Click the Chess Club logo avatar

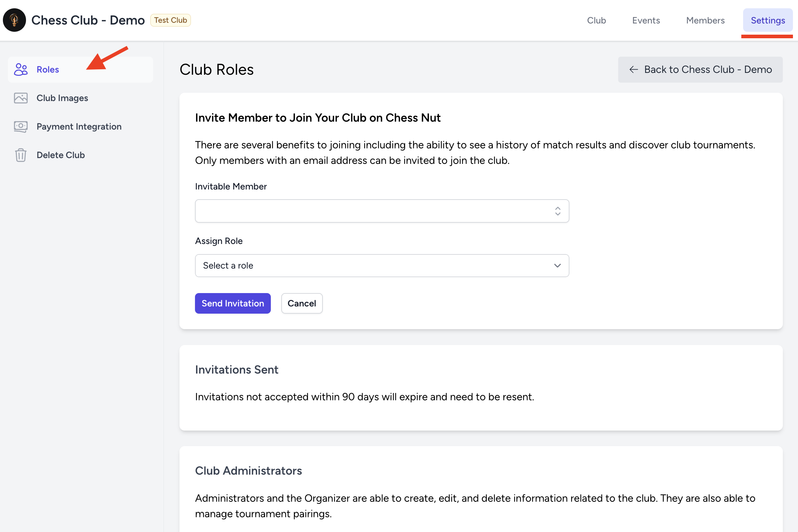point(14,20)
